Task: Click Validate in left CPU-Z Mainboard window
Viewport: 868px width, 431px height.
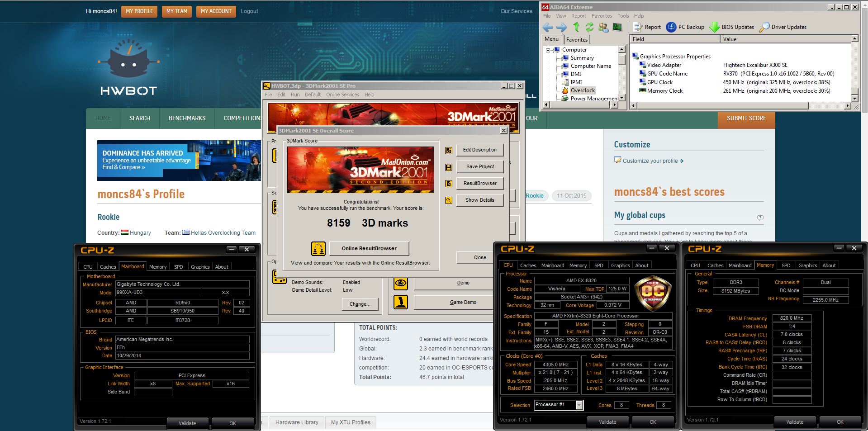Action: pyautogui.click(x=187, y=423)
